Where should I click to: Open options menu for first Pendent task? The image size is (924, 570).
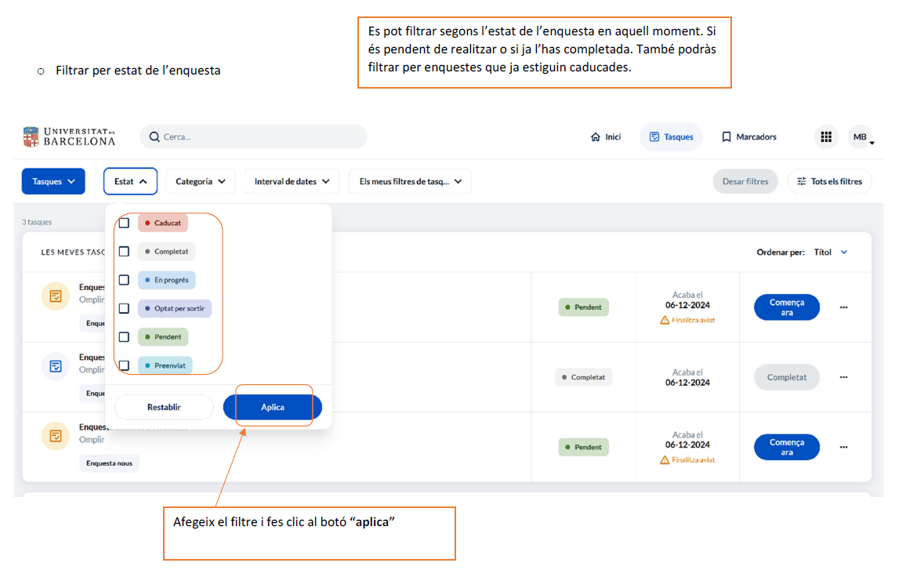pyautogui.click(x=843, y=307)
